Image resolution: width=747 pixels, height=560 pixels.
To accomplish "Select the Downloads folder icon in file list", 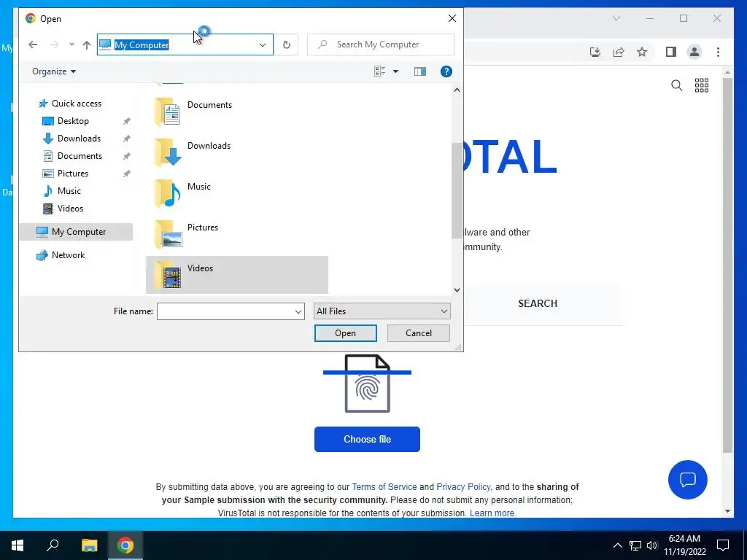I will click(x=168, y=153).
